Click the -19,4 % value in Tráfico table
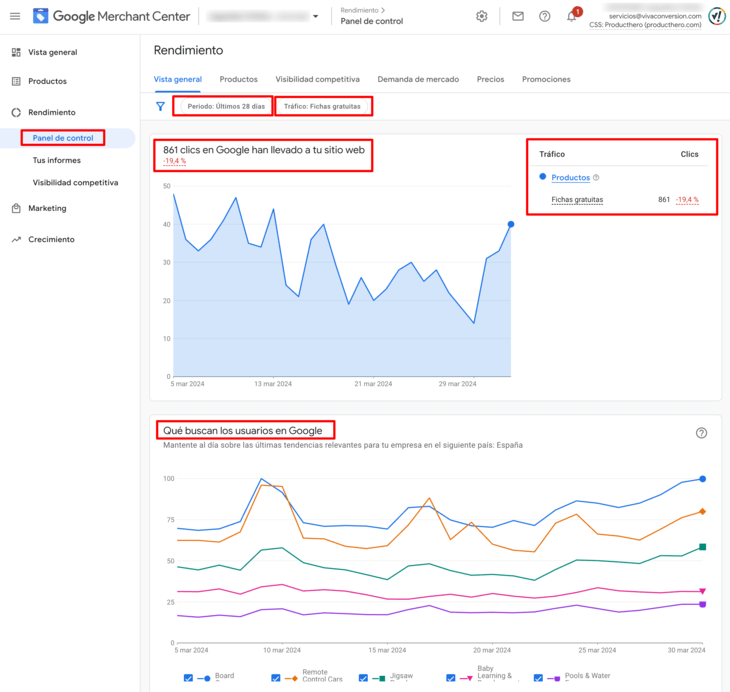 (x=687, y=200)
